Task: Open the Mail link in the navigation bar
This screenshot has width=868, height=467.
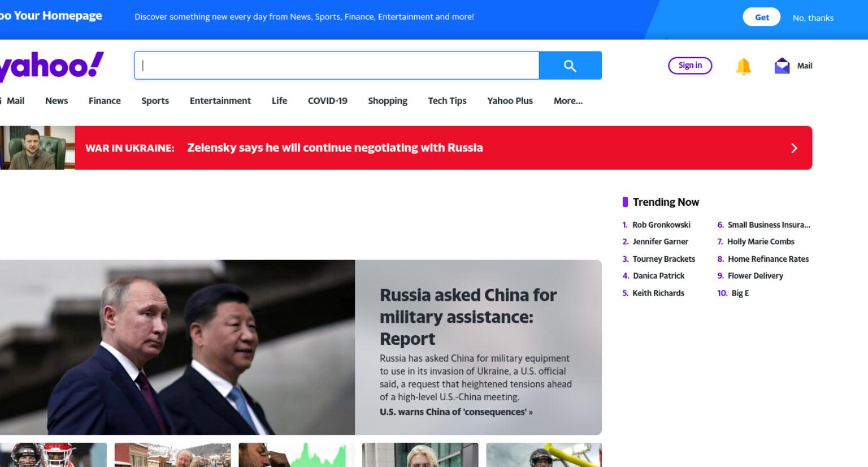Action: pyautogui.click(x=15, y=101)
